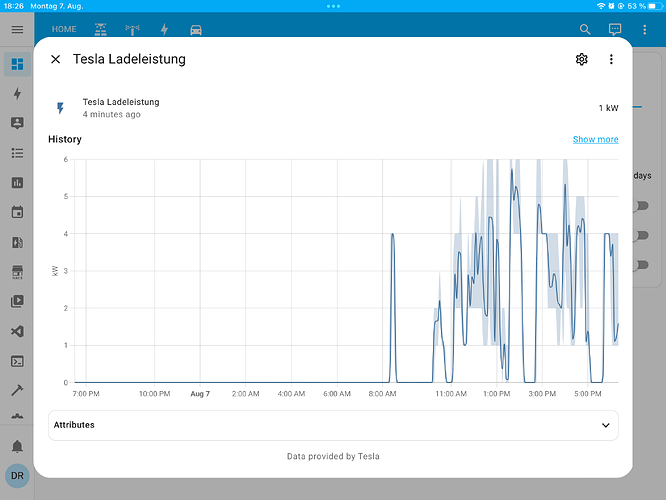Open the Terminal sidebar icon
Screen dimensions: 666x500
coord(17,362)
